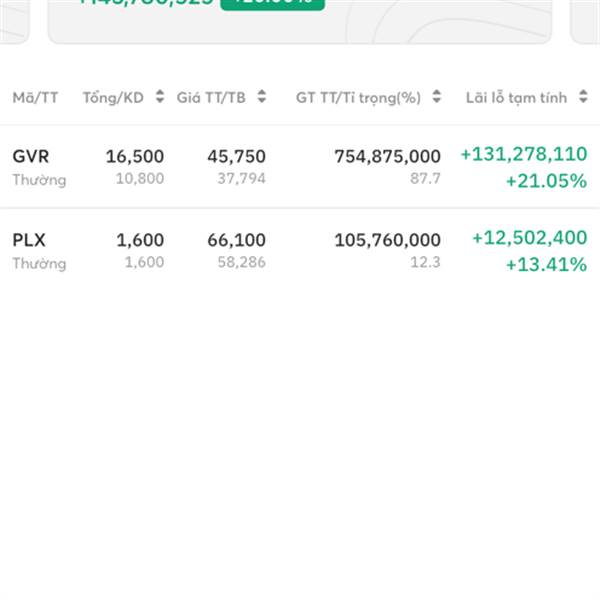Select the summary card at the top
This screenshot has height=600, width=600.
[x=300, y=22]
